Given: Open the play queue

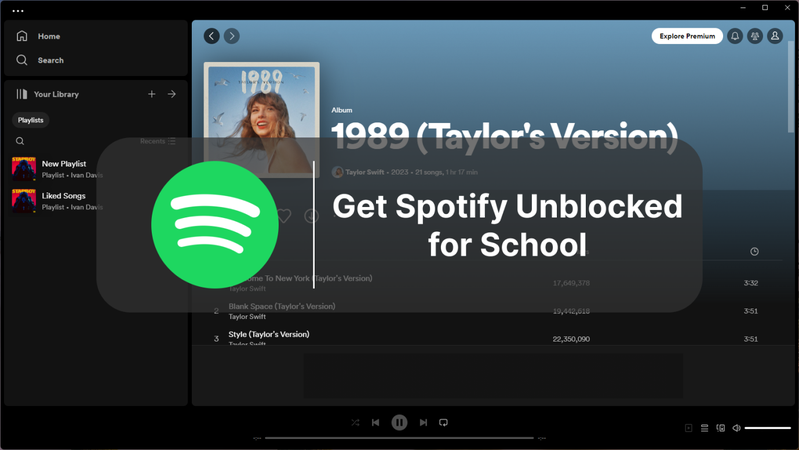Looking at the screenshot, I should coord(704,428).
